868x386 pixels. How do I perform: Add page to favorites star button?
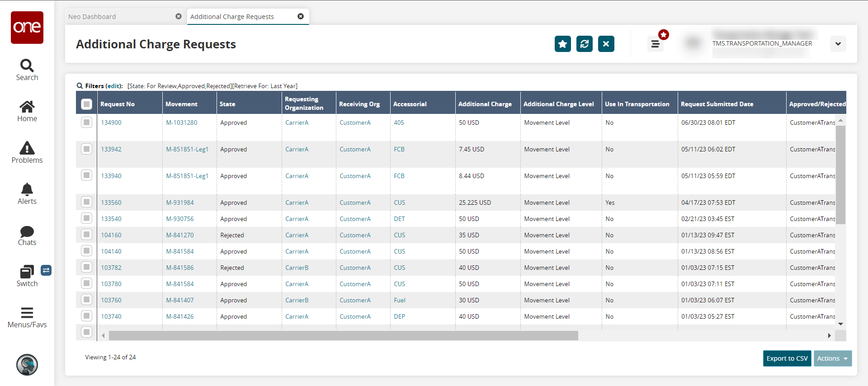[x=563, y=44]
